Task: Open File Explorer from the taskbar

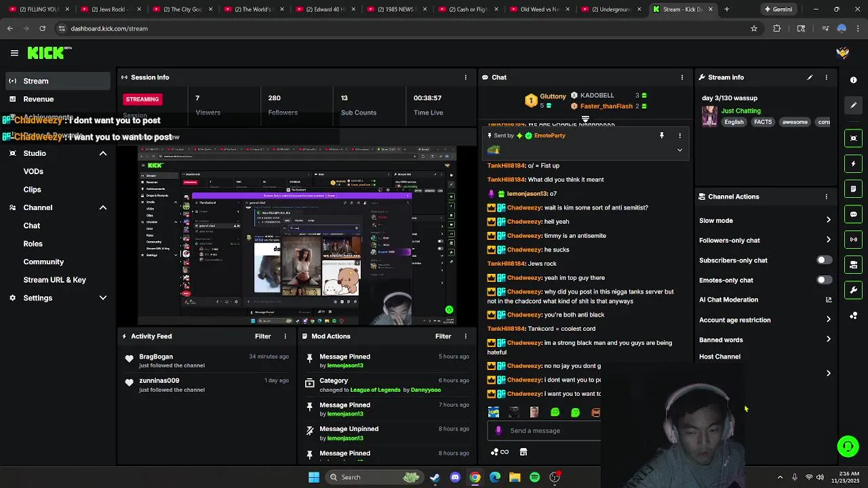Action: click(515, 477)
